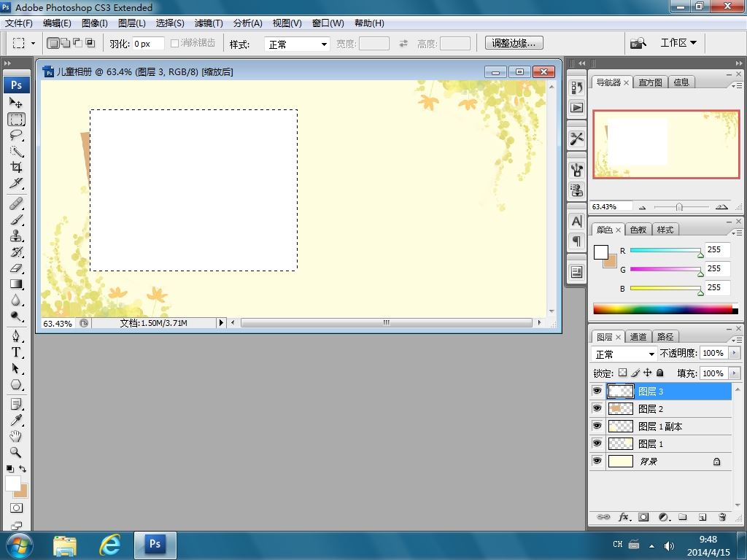Enable lock transparent pixels

point(623,373)
